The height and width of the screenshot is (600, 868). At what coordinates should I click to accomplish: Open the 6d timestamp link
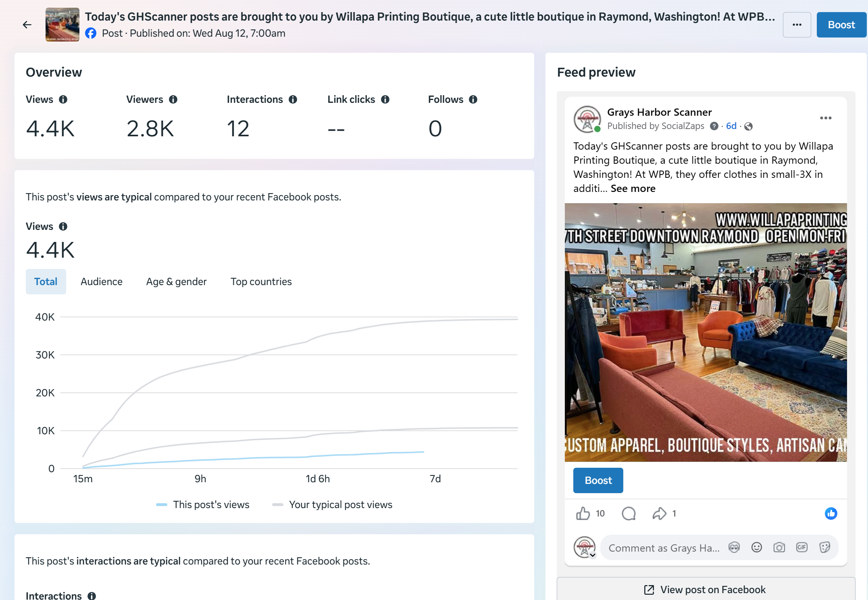731,126
